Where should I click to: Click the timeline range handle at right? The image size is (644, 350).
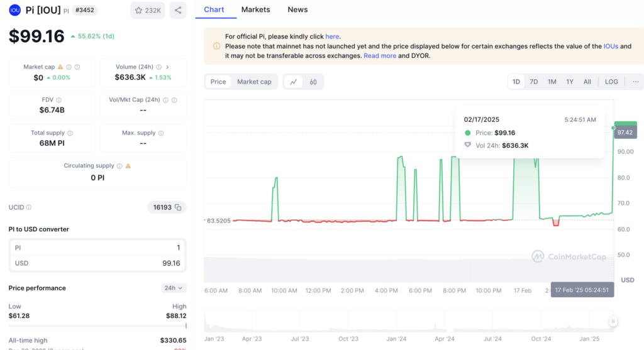point(613,321)
